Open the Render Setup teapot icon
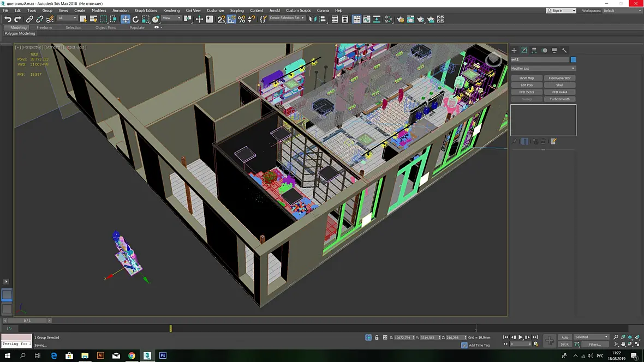This screenshot has height=362, width=644. point(401,19)
